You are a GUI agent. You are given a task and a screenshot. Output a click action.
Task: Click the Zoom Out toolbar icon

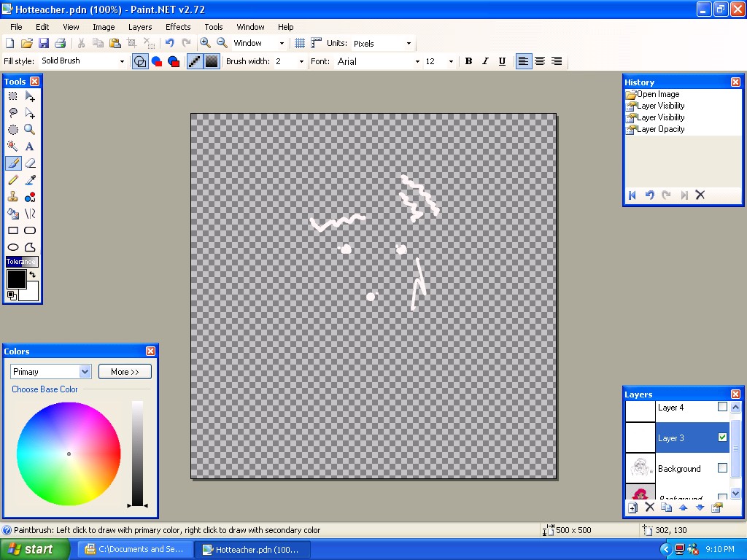click(x=222, y=43)
